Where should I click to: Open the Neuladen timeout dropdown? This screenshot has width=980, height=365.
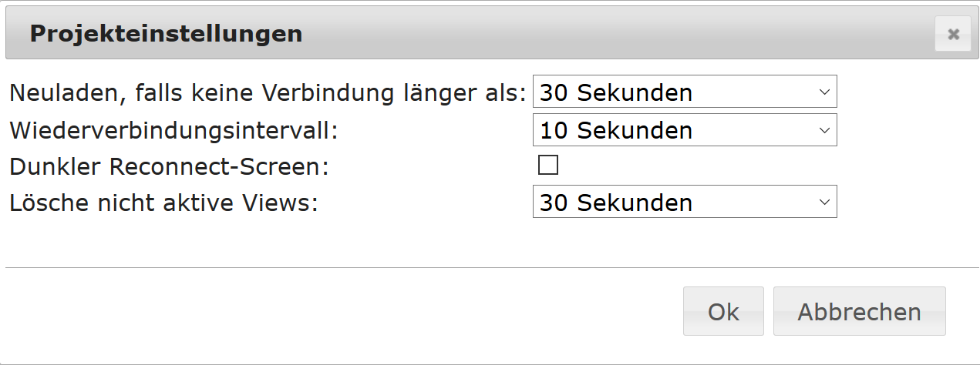[684, 93]
